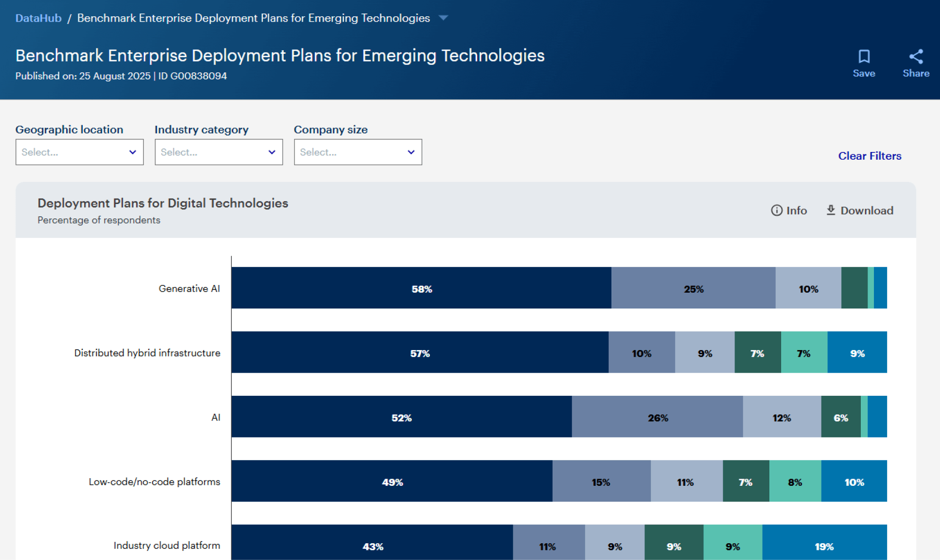Clear all filters using Clear Filters
This screenshot has height=560, width=940.
point(869,156)
